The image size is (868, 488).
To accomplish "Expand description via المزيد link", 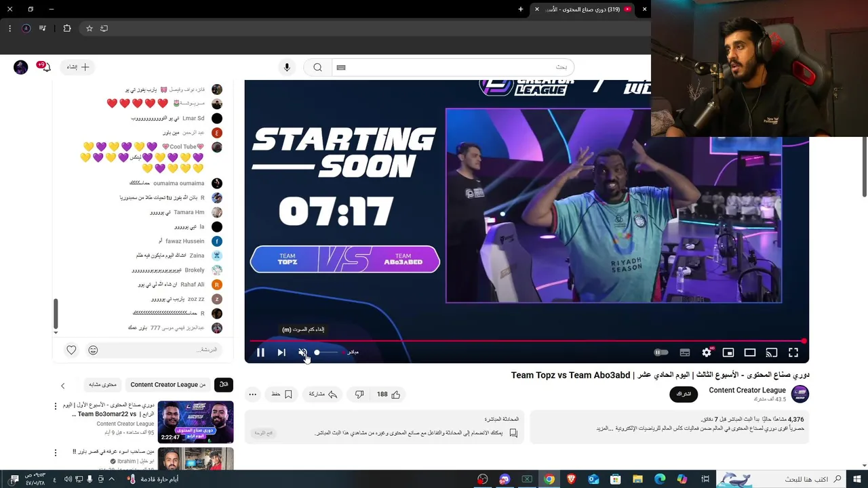I will coord(604,428).
